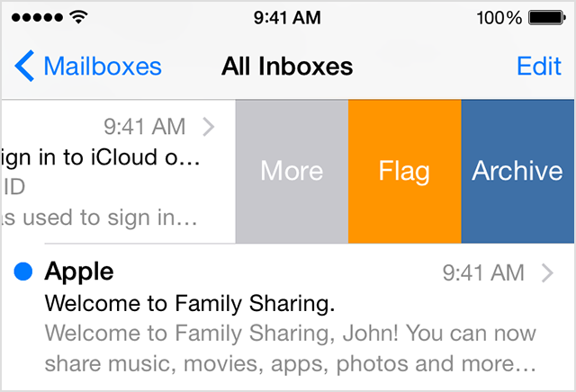The width and height of the screenshot is (576, 392).
Task: Tap the back chevron beside Mailboxes
Action: (24, 66)
